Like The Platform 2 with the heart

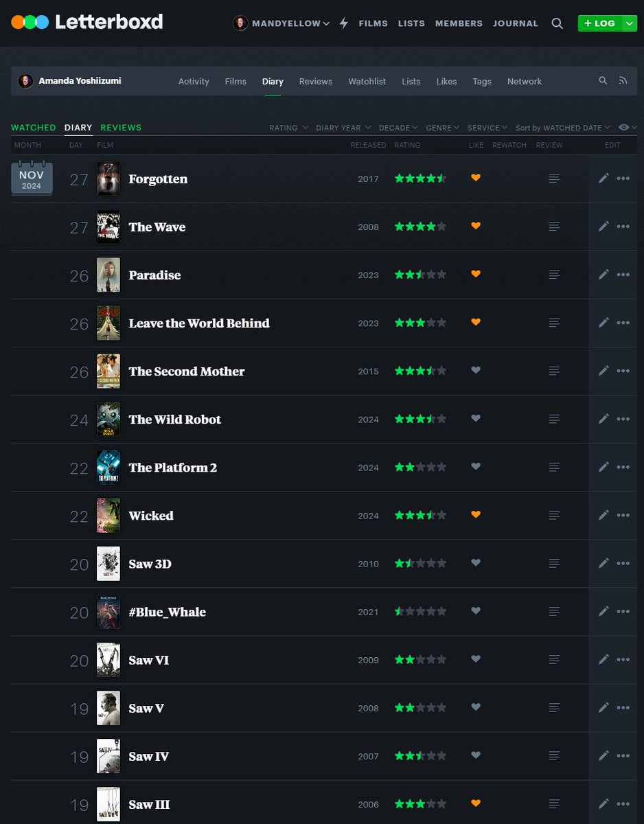476,466
